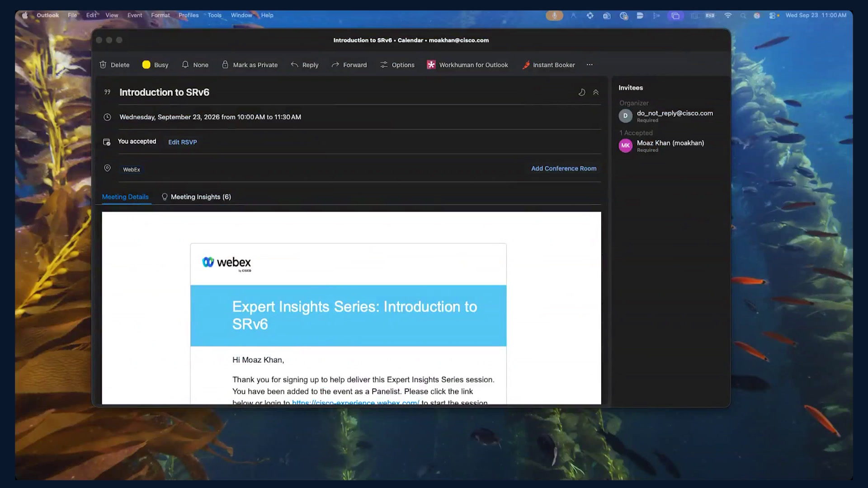Click the Moaz Khan (moakhan) invitee name
This screenshot has width=868, height=488.
pos(670,143)
